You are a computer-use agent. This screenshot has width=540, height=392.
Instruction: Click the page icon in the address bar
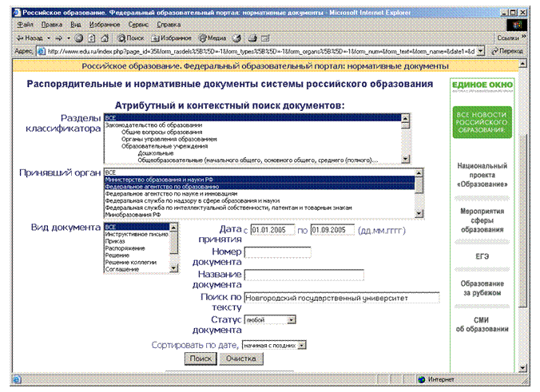(x=41, y=51)
